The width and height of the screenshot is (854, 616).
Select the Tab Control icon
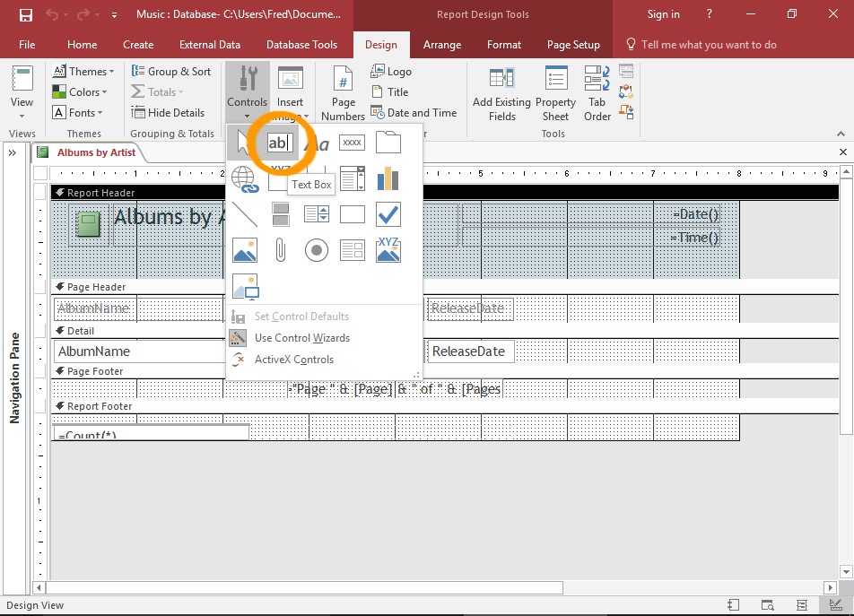coord(388,143)
